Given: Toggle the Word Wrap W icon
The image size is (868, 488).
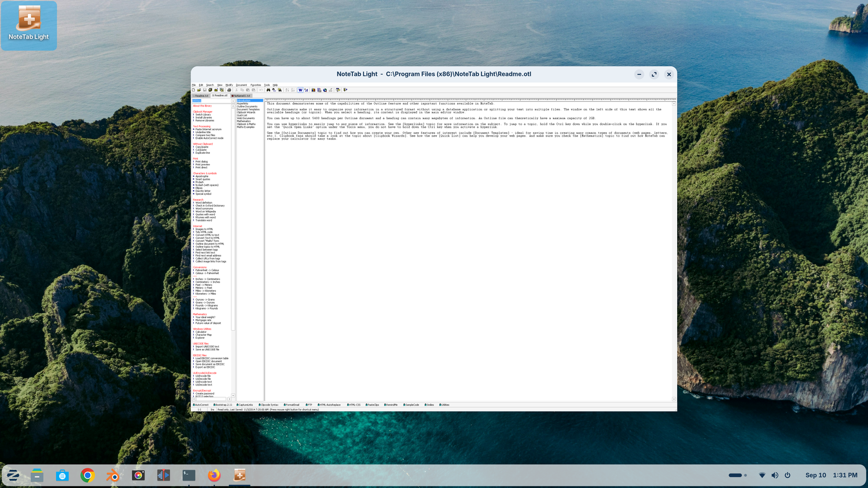Looking at the screenshot, I should pyautogui.click(x=300, y=90).
